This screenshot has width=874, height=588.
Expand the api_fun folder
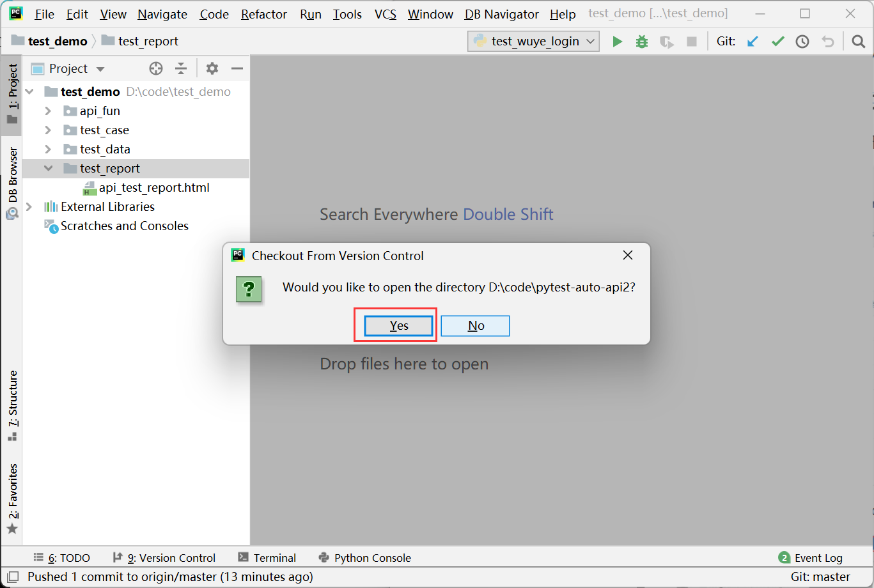pos(48,111)
